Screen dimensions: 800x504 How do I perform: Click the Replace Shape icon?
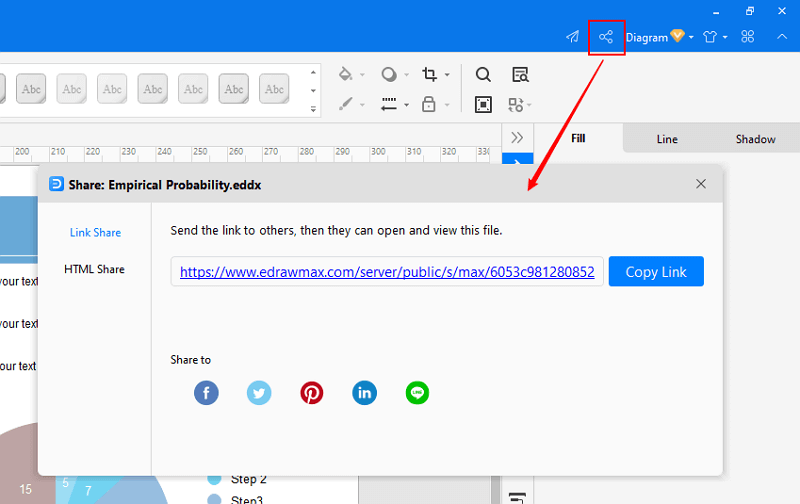tap(516, 105)
